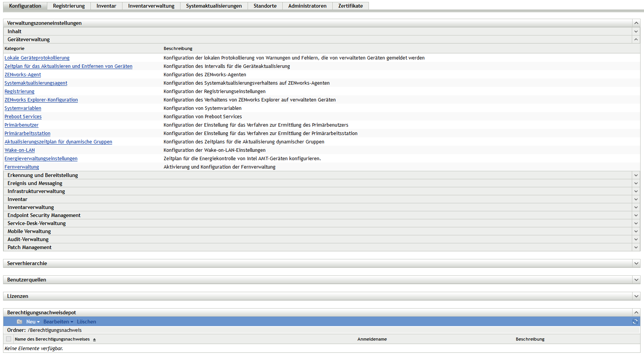The height and width of the screenshot is (357, 644).
Task: Open the Fernverwaltung link
Action: [x=22, y=167]
